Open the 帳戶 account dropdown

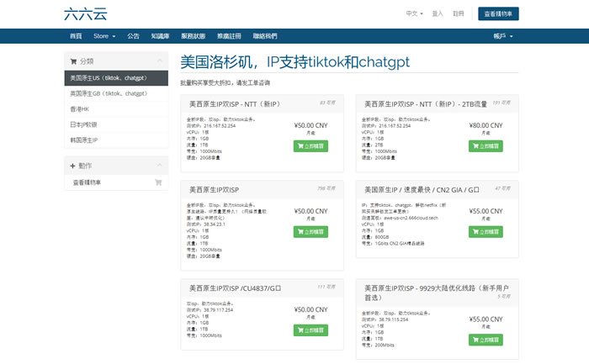pos(502,36)
